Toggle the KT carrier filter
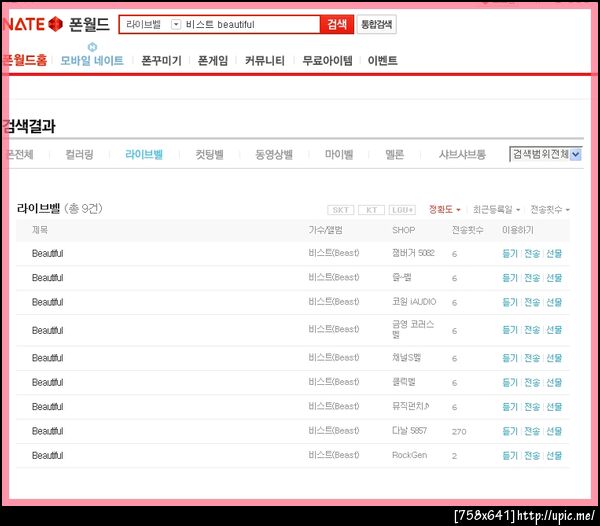The width and height of the screenshot is (600, 526). click(x=371, y=210)
